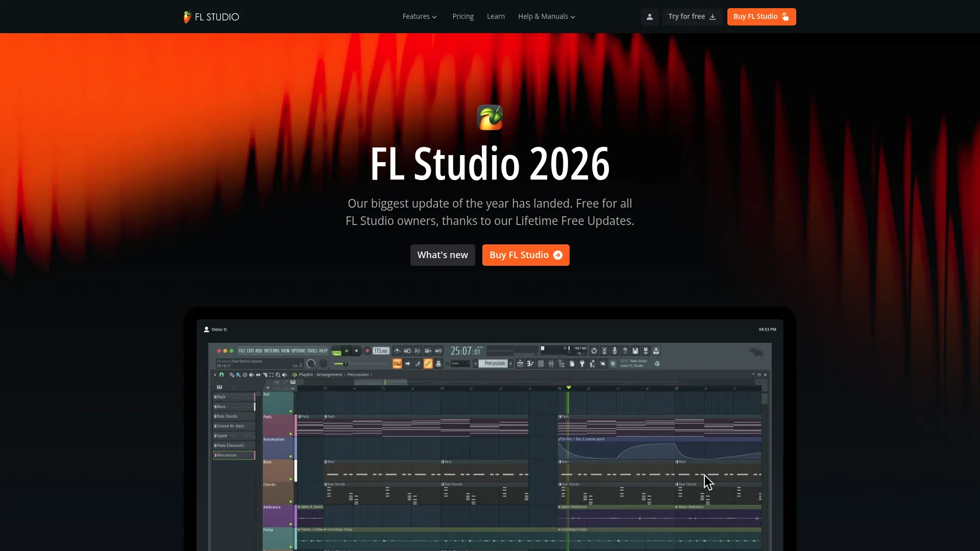The width and height of the screenshot is (980, 551).
Task: Mute the Automation track green dot
Action: (x=291, y=456)
